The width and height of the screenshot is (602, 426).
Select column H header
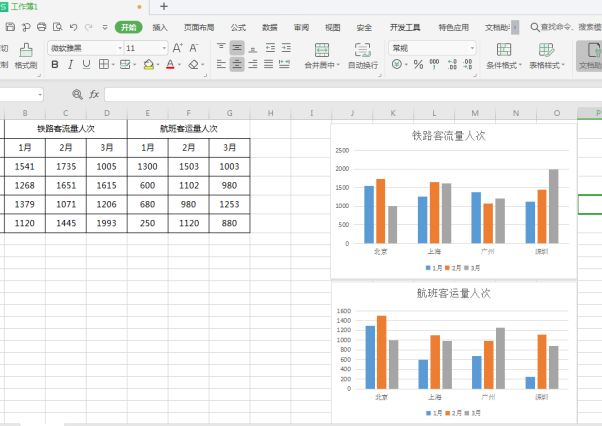pos(270,113)
